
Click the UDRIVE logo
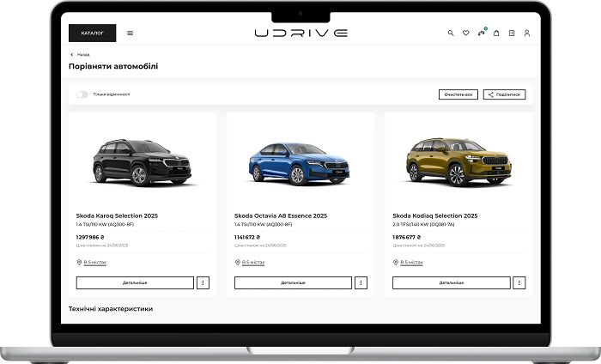(x=300, y=33)
